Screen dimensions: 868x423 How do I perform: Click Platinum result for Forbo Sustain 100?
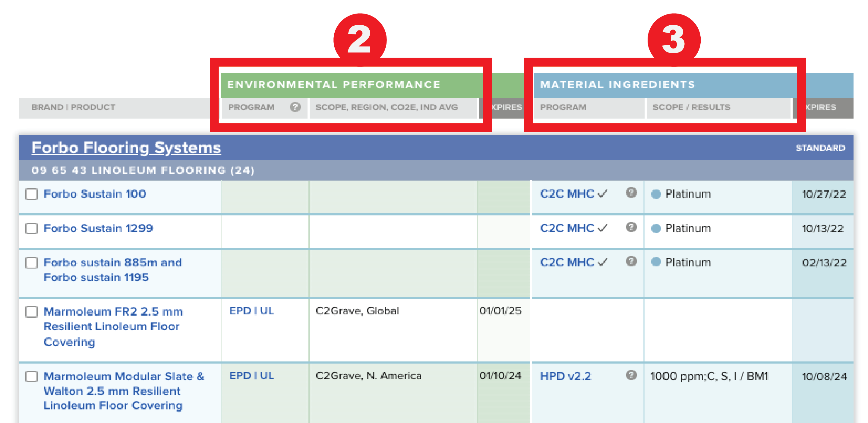688,194
